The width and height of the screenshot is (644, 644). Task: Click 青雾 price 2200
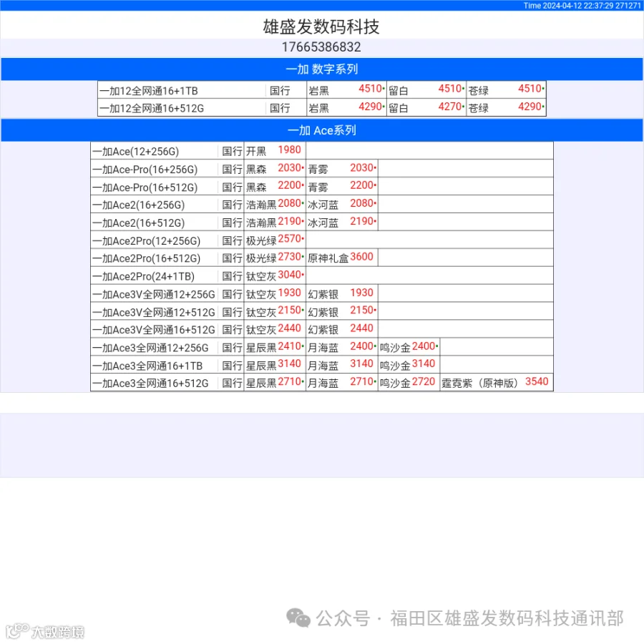tap(362, 185)
